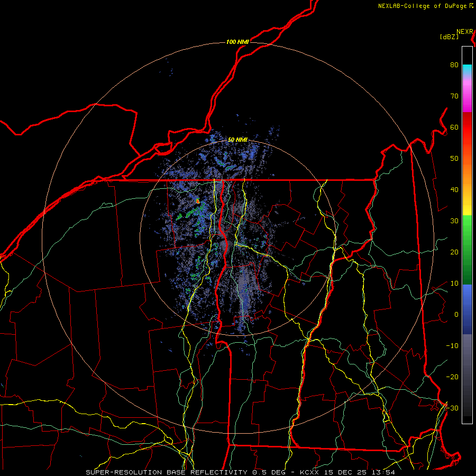
Task: Click the 10 dBZ value on the scale
Action: (454, 283)
